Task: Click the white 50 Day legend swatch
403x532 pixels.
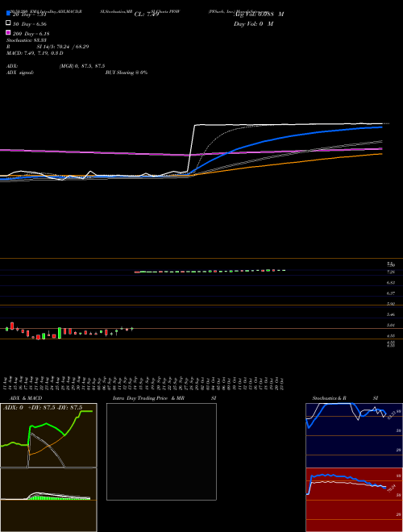Action: (9, 23)
